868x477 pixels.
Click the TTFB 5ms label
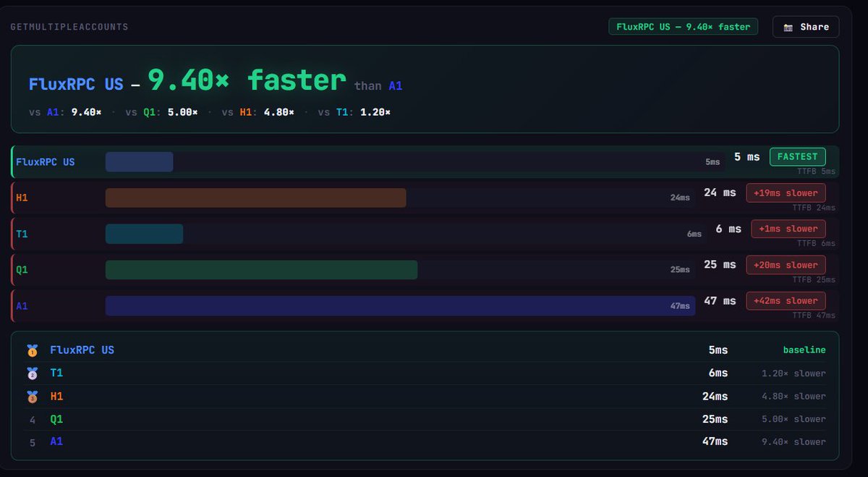tap(816, 172)
